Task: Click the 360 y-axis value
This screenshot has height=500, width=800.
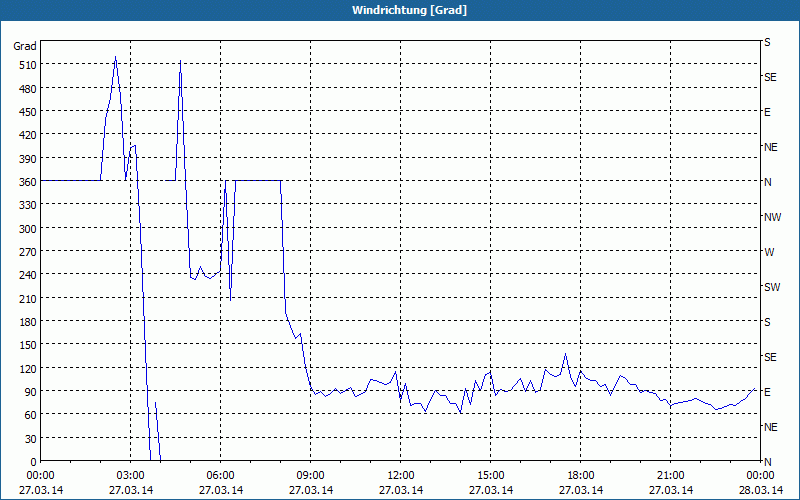Action: 27,182
